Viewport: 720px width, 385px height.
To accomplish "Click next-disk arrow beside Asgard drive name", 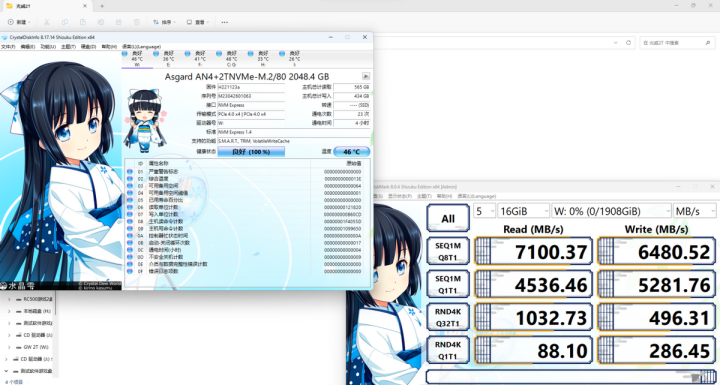I will click(x=366, y=76).
